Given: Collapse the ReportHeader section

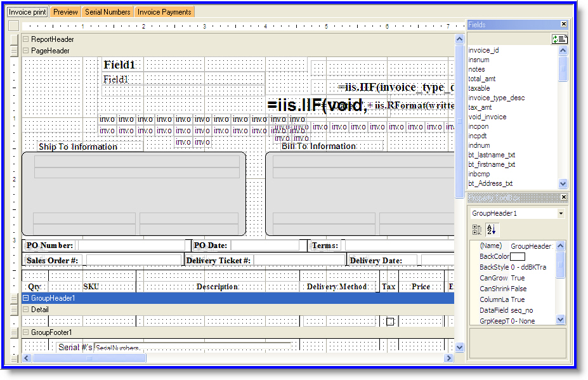Looking at the screenshot, I should (26, 39).
